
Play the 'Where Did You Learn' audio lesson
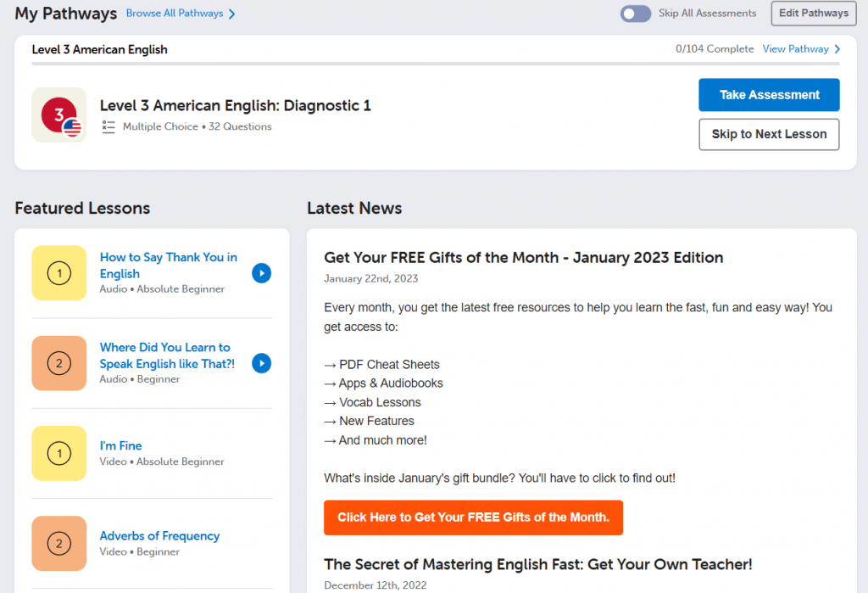(x=261, y=364)
